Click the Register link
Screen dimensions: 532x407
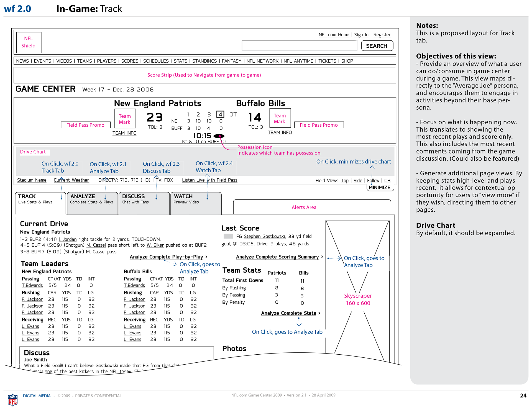(x=382, y=35)
